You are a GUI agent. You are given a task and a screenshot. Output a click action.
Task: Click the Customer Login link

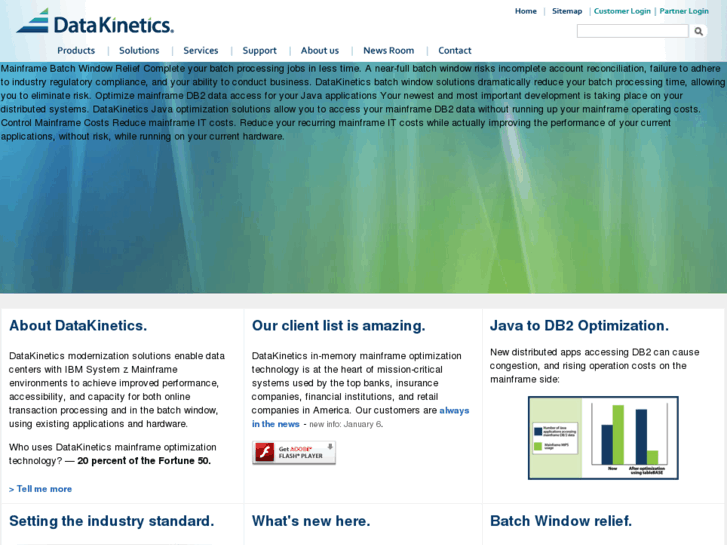(x=622, y=11)
